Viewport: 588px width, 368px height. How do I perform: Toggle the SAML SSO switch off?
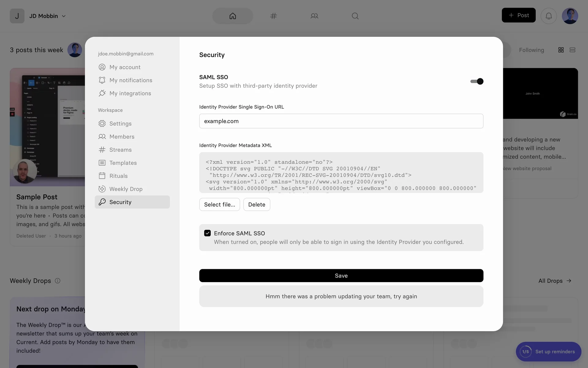point(477,81)
